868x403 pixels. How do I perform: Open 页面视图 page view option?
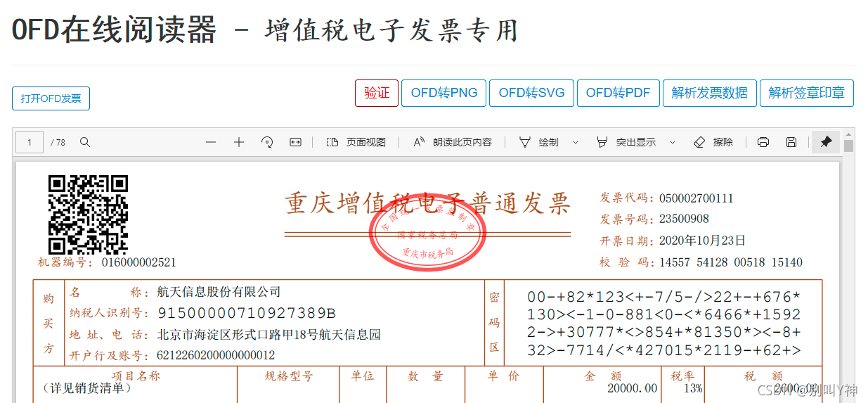356,142
